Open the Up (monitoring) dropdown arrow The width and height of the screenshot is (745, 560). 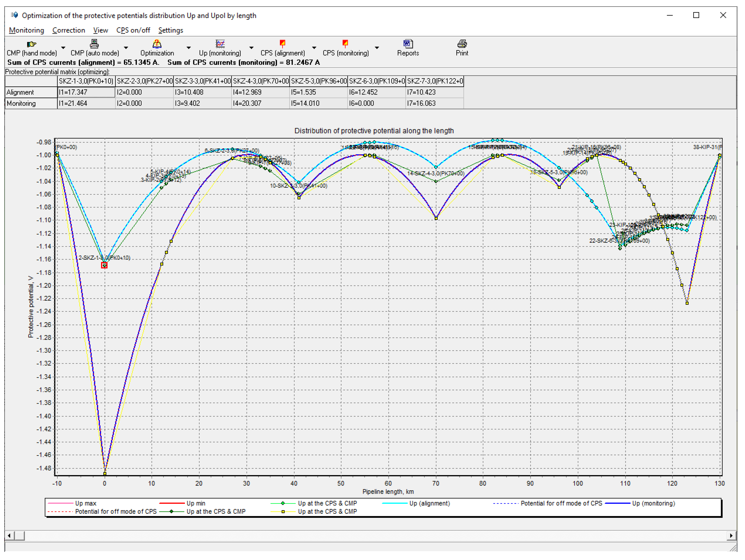[251, 48]
